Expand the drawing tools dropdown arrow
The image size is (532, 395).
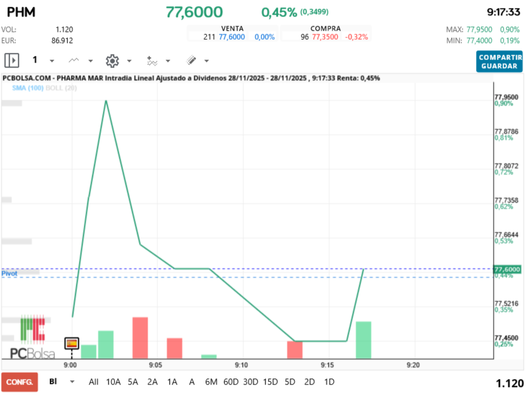click(206, 61)
